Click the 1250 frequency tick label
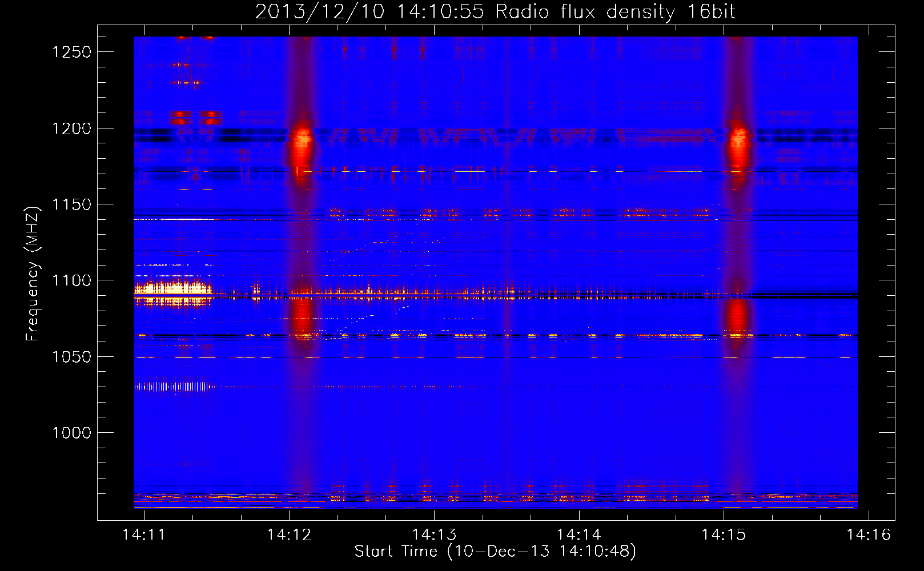 (x=72, y=52)
